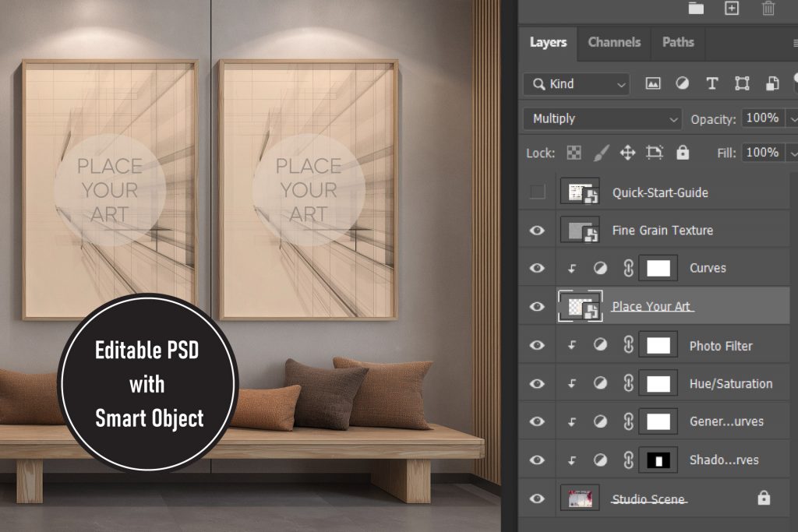This screenshot has width=798, height=532.
Task: Filter layers by shape type
Action: 742,83
